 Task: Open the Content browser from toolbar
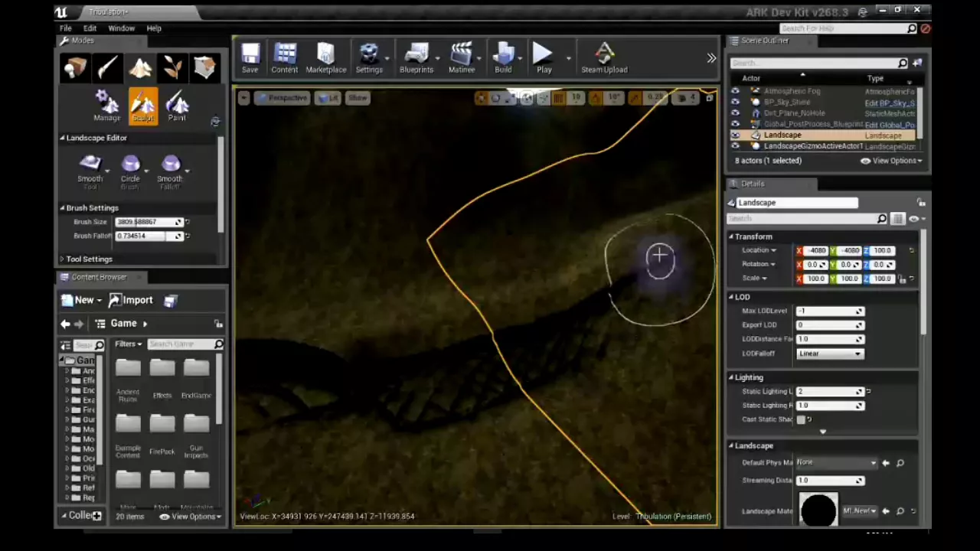tap(284, 59)
